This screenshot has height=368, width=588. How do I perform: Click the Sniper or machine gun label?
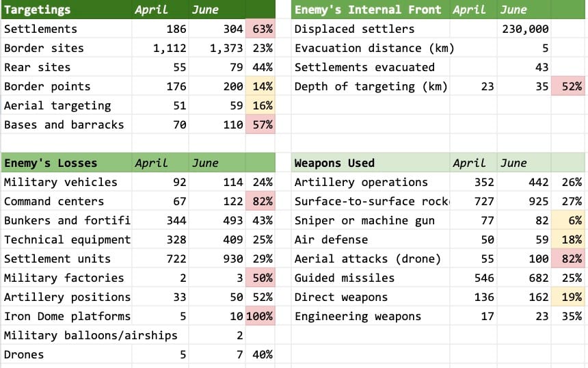click(364, 220)
